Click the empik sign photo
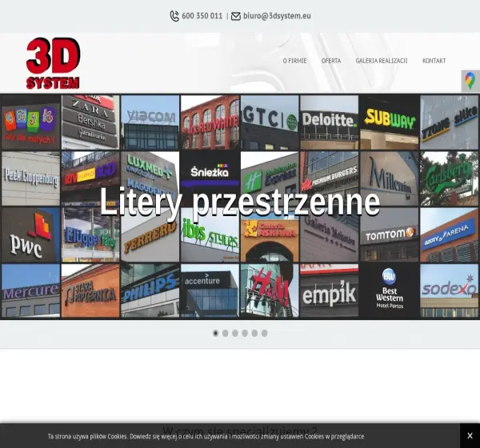 point(330,290)
